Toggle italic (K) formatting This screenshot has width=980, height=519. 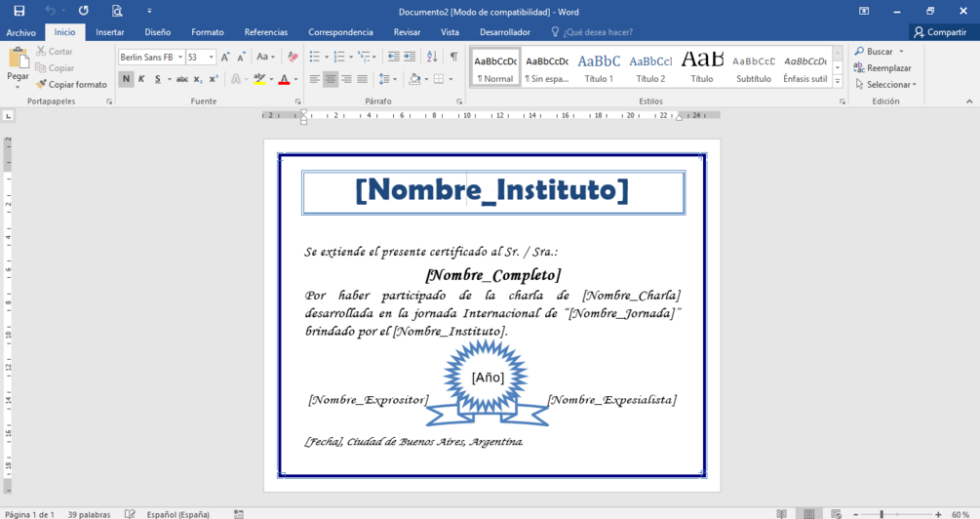pos(141,79)
